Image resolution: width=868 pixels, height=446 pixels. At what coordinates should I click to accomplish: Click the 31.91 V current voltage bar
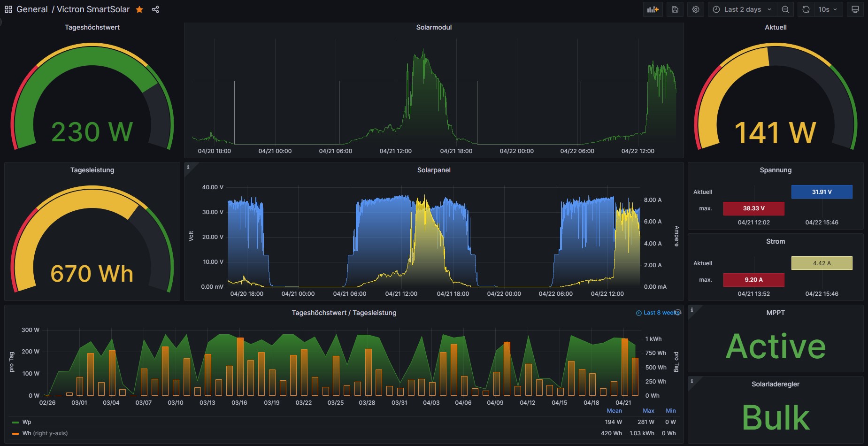click(x=822, y=192)
